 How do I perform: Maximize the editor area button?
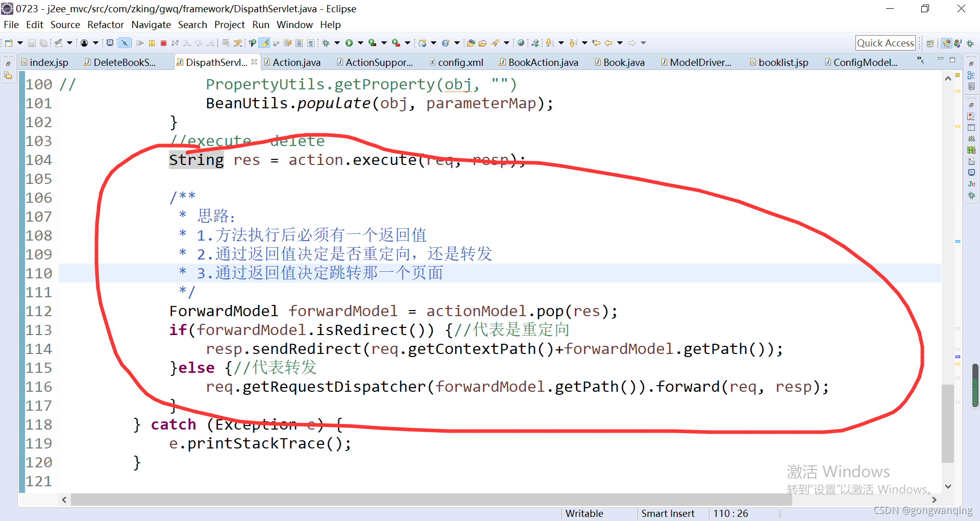[952, 60]
